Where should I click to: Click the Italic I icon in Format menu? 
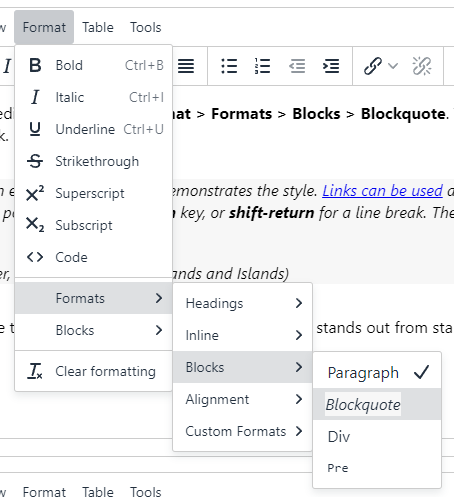tap(35, 97)
